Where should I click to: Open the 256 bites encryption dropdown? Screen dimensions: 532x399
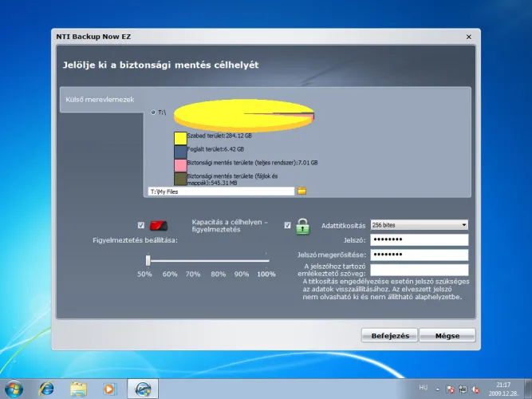(x=419, y=225)
